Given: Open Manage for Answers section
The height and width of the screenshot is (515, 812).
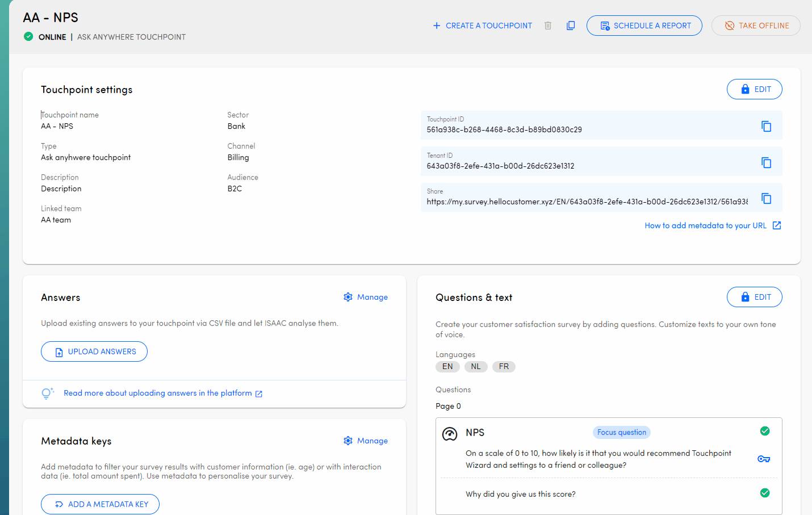Looking at the screenshot, I should (366, 297).
